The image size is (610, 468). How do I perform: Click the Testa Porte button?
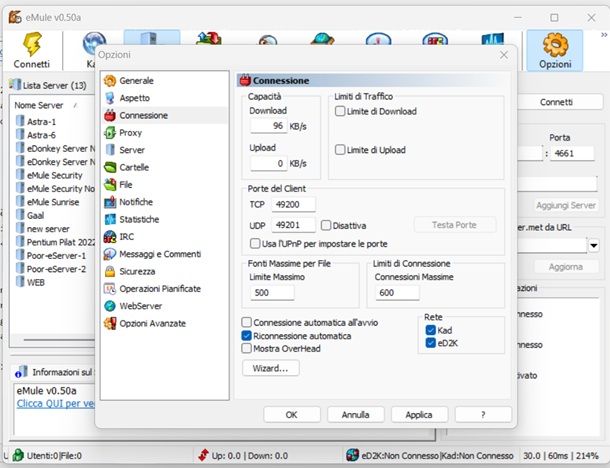click(x=454, y=225)
